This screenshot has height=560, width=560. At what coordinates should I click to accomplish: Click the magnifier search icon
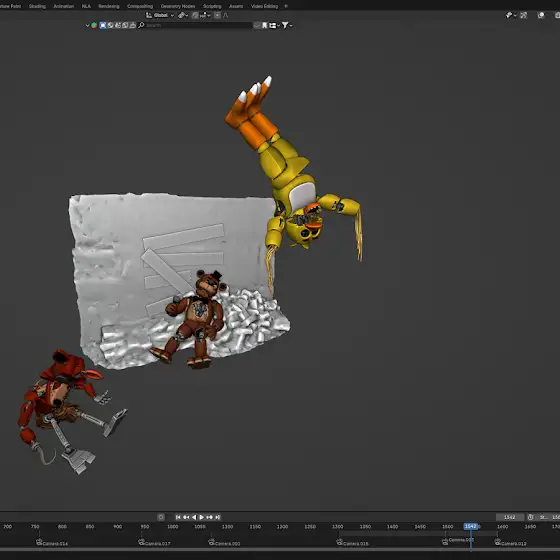(141, 25)
